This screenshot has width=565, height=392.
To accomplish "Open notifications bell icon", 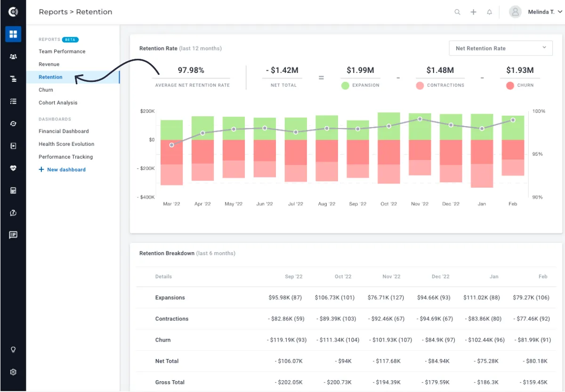I will point(489,12).
